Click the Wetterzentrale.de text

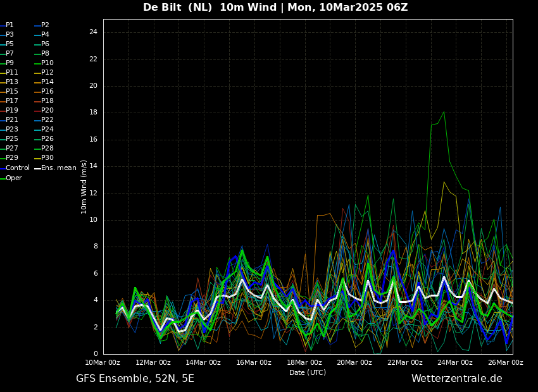pos(457,379)
